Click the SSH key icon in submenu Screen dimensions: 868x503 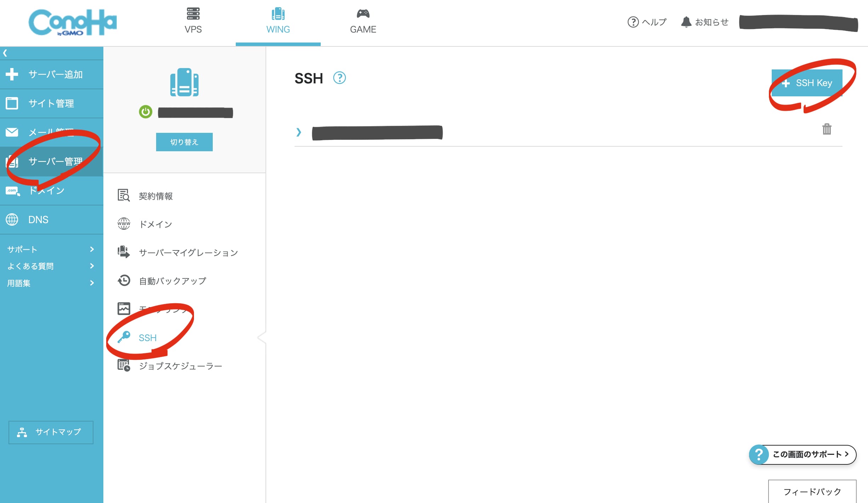124,337
